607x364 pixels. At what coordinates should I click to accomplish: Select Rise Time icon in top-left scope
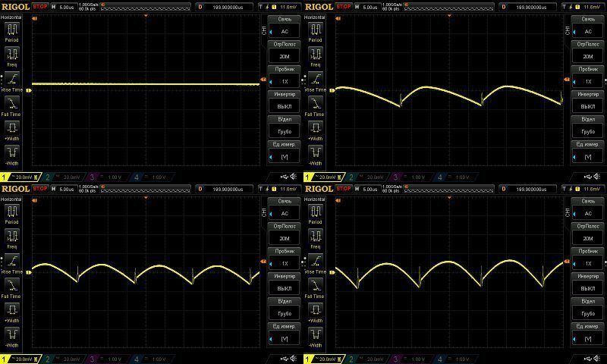pyautogui.click(x=12, y=79)
